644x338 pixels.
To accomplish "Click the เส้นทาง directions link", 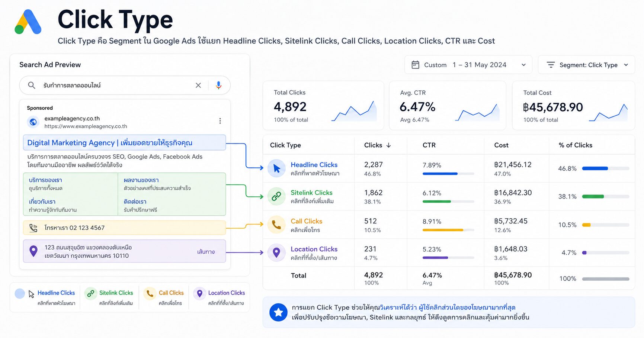I will pos(206,252).
